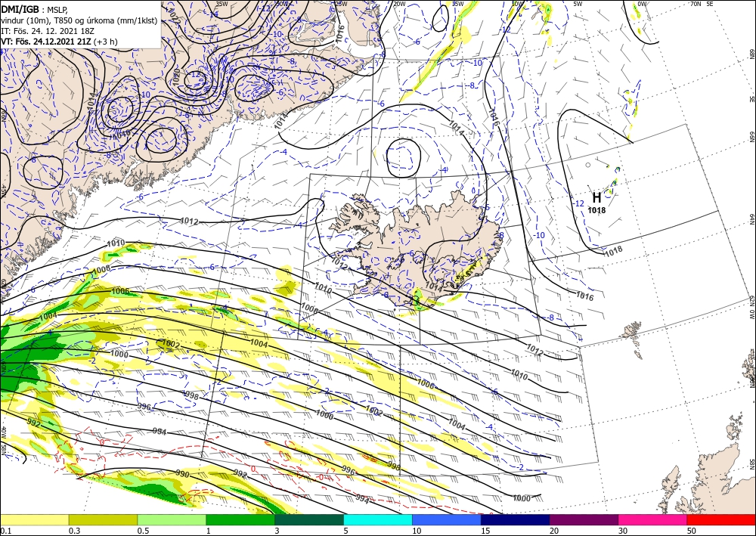This screenshot has width=756, height=536.
Task: Click the "IT: Fös. 24. 12. 2021 18Z" line
Action: [48, 31]
